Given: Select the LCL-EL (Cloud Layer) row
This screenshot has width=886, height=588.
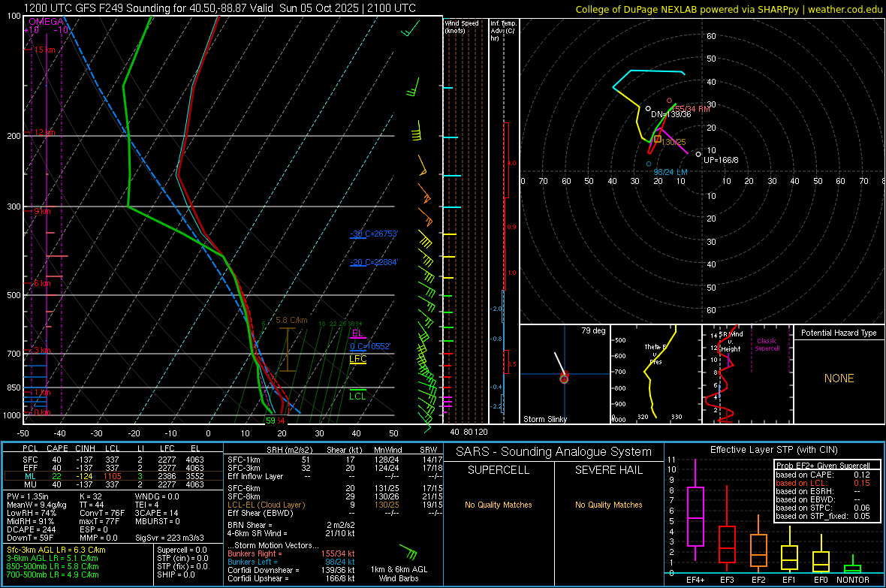Looking at the screenshot, I should click(x=335, y=505).
